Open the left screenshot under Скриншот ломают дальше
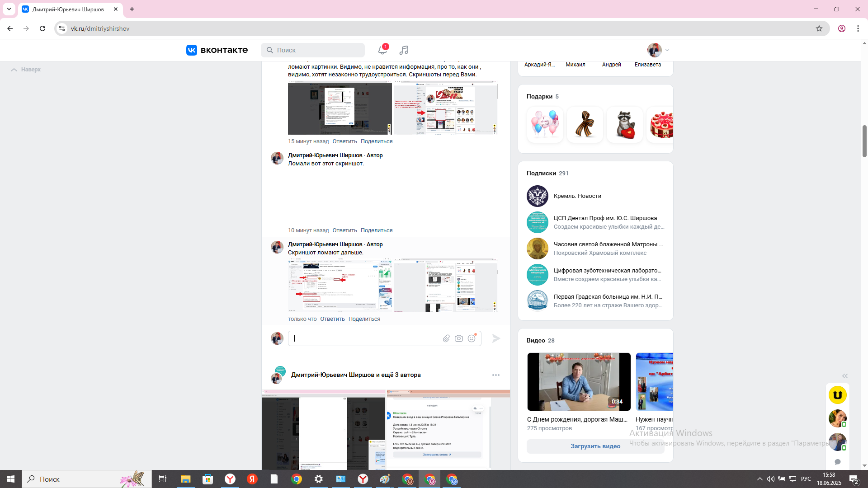 click(340, 286)
